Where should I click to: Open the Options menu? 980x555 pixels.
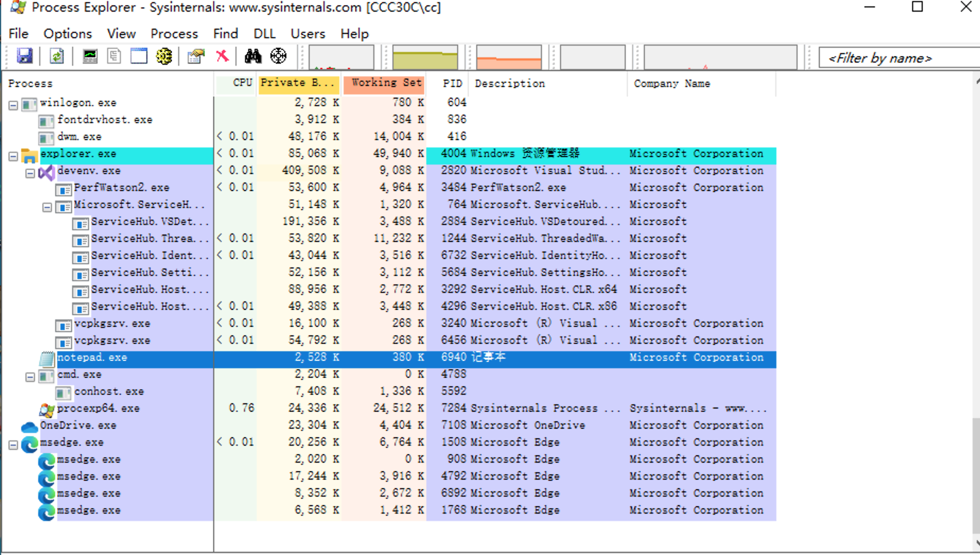coord(67,33)
